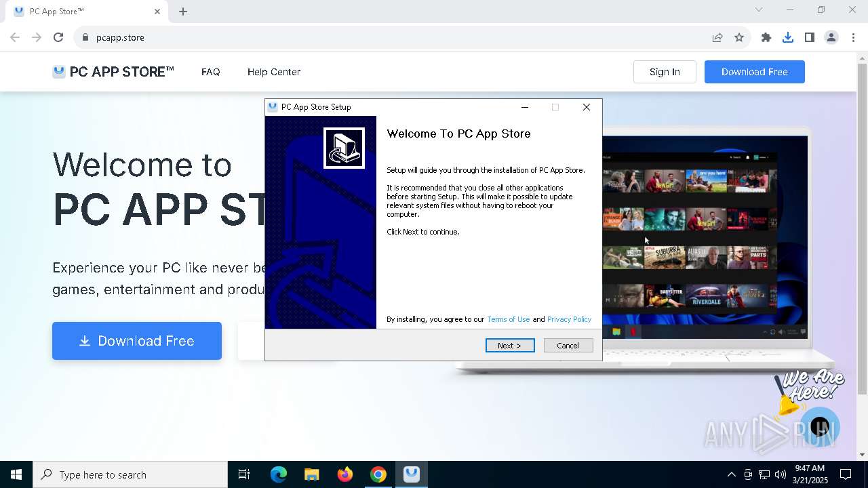
Task: Open Chrome three-dot menu
Action: [853, 37]
